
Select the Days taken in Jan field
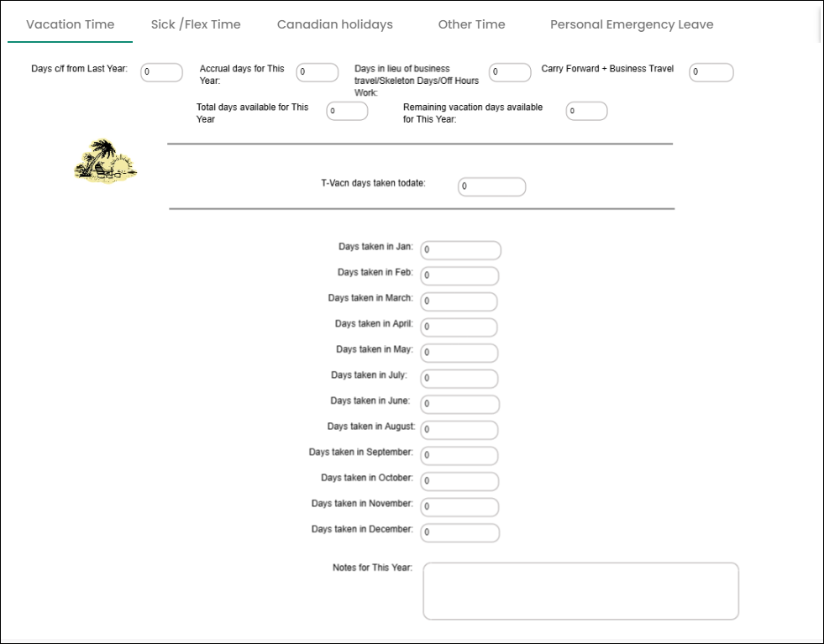pos(460,250)
